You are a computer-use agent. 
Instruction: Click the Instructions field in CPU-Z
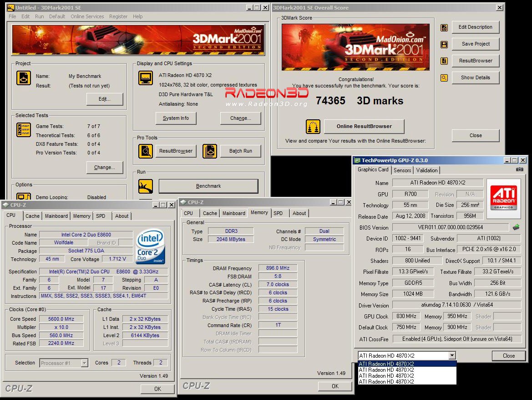coord(103,296)
